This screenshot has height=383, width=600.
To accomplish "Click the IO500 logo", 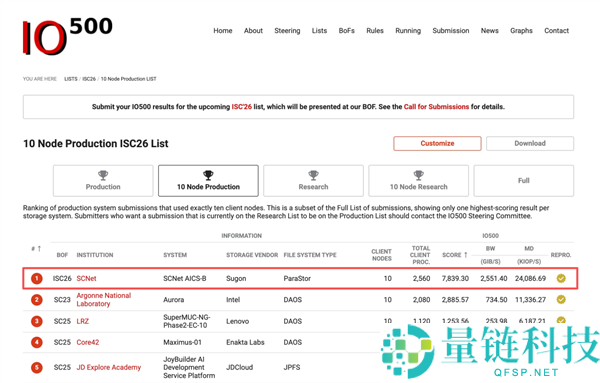I will 67,36.
